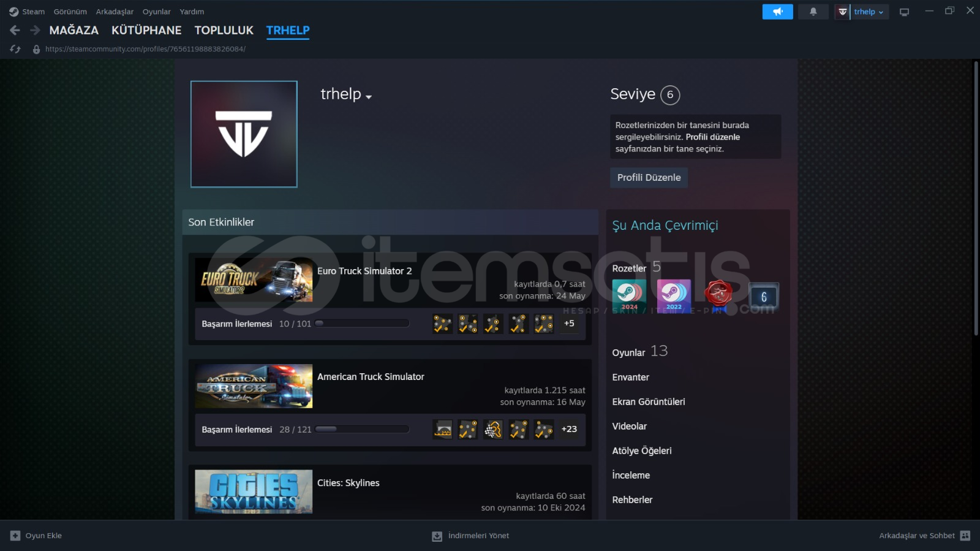Image resolution: width=980 pixels, height=551 pixels.
Task: Open the Oyunlar menu
Action: point(157,12)
